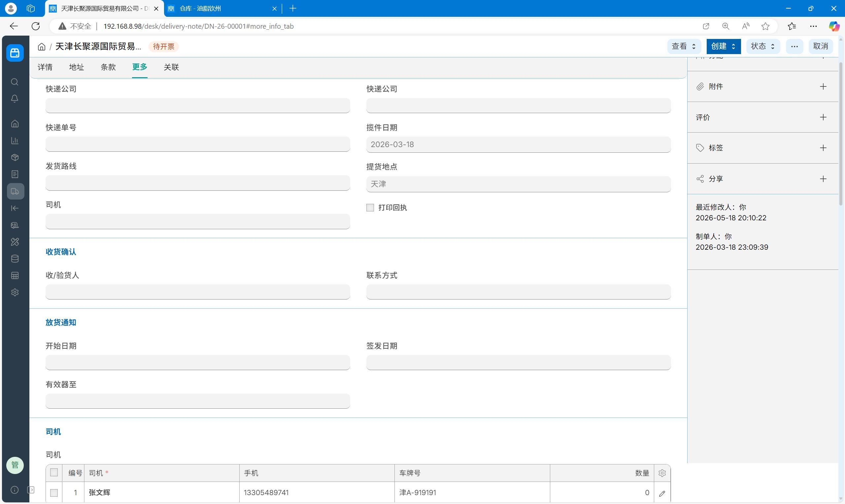Click the 开始日期 input field
Screen dimensions: 845x504
point(198,362)
